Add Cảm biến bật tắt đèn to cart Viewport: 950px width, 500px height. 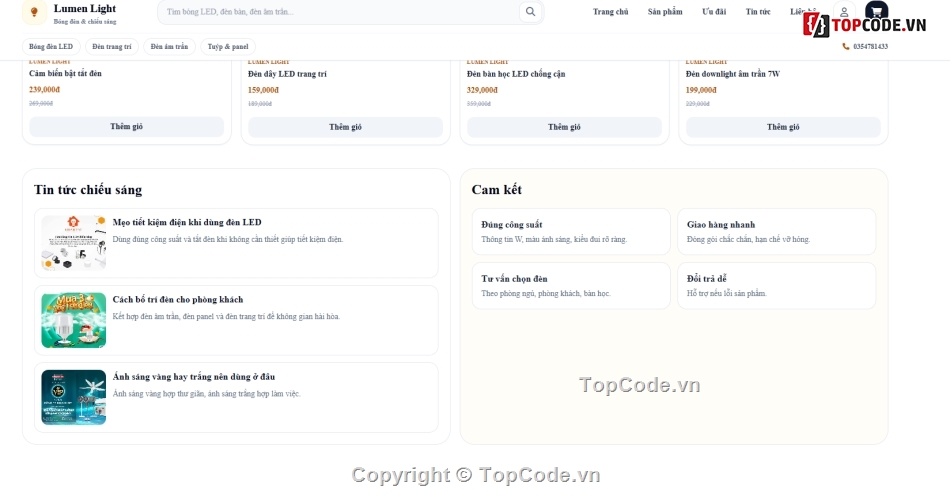tap(127, 127)
